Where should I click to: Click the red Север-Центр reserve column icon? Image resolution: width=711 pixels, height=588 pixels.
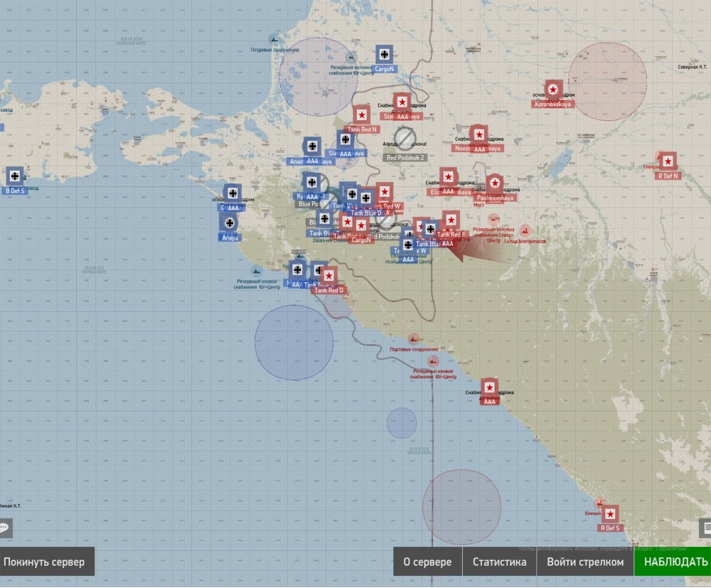point(494,220)
